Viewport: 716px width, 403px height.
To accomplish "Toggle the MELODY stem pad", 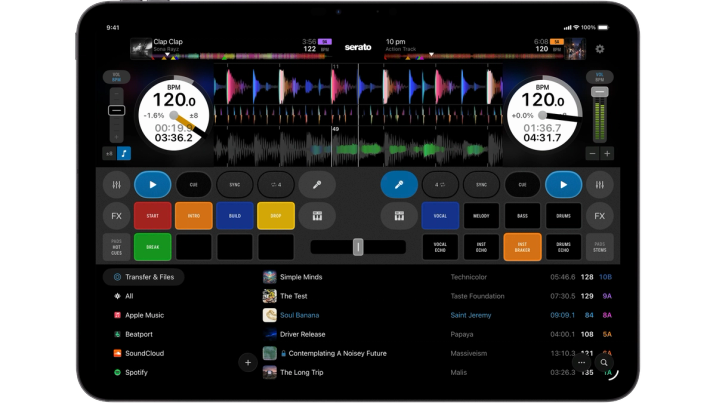I will tap(481, 215).
